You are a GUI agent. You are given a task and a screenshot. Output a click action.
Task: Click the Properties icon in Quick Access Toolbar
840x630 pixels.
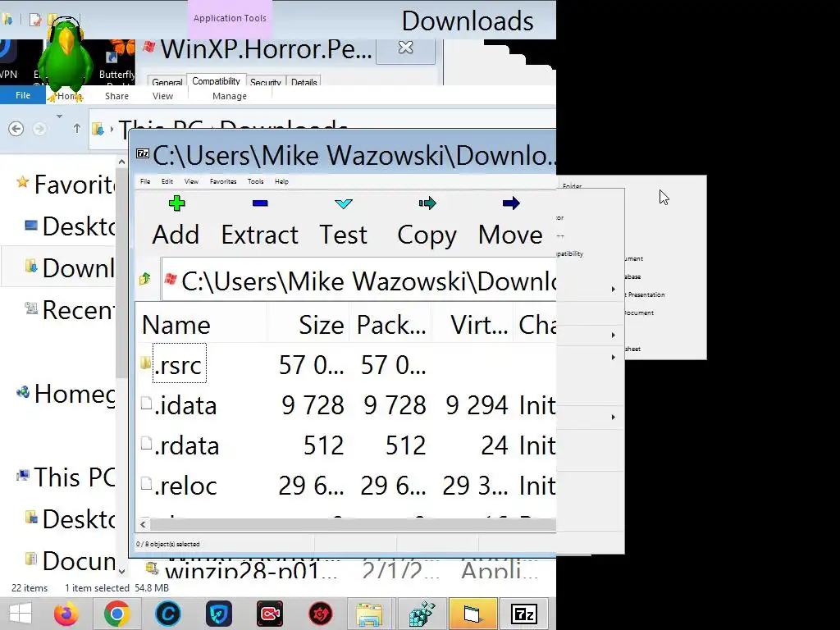35,20
